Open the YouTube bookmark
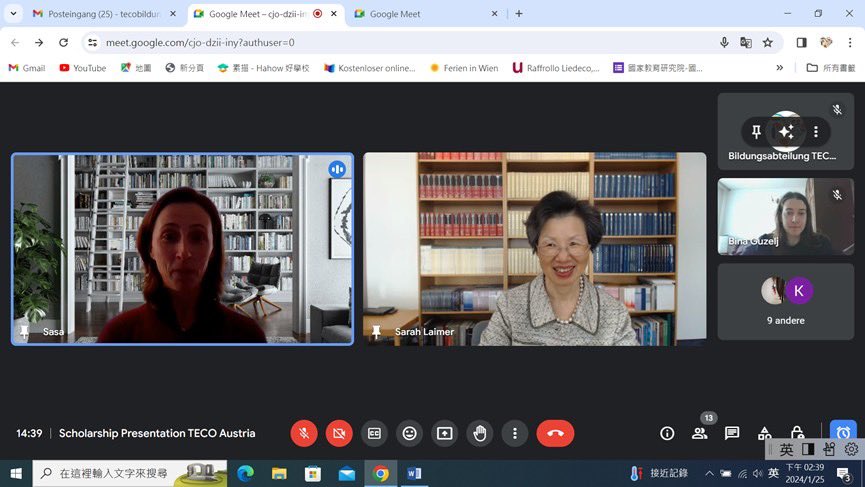 tap(82, 68)
